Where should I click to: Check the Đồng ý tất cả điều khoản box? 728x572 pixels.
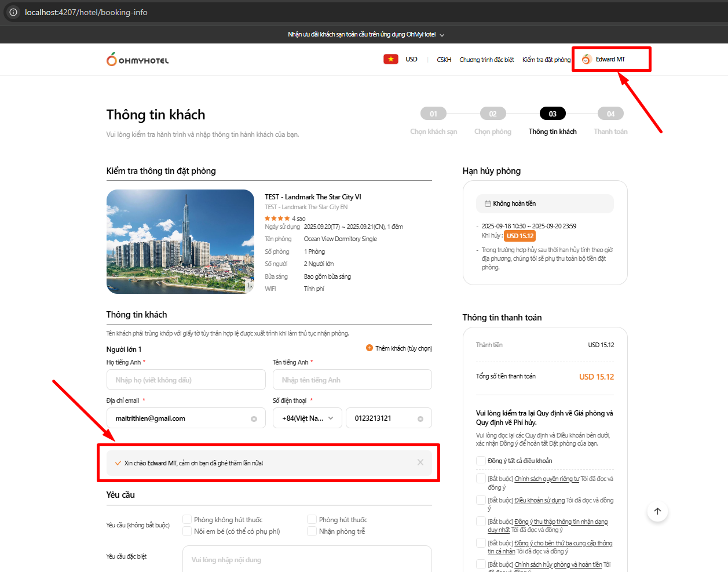(x=481, y=461)
